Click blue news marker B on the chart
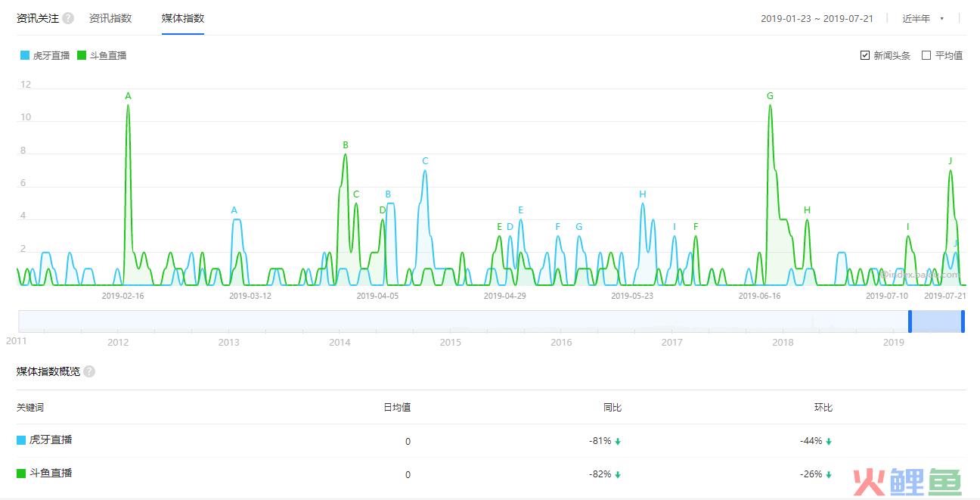This screenshot has height=500, width=980. click(x=388, y=194)
